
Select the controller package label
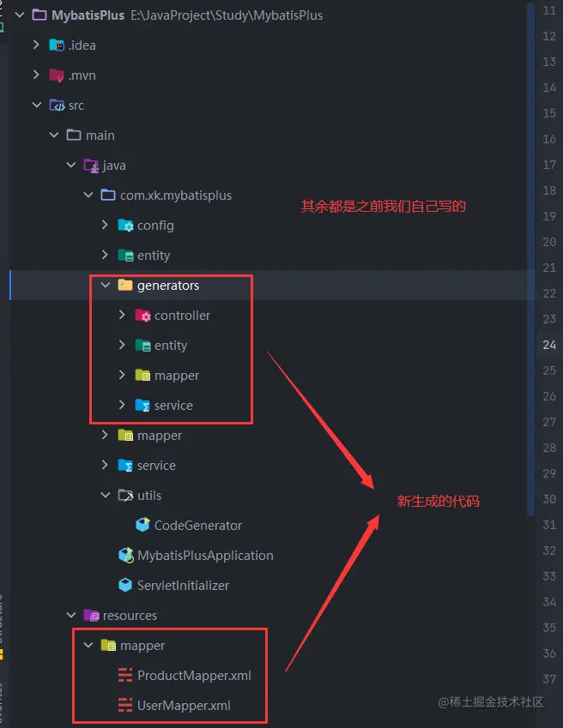[x=182, y=316]
